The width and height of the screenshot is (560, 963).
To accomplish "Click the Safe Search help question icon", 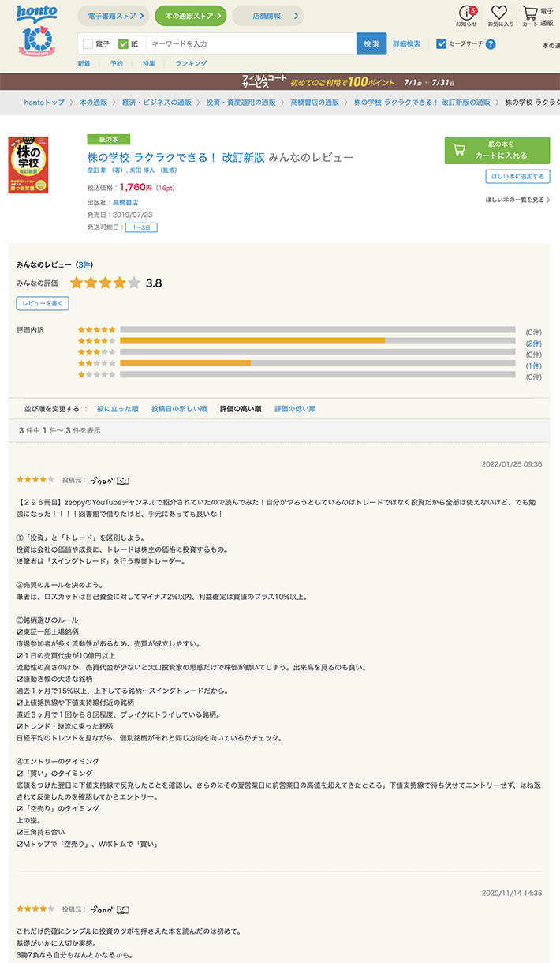I will click(x=491, y=44).
